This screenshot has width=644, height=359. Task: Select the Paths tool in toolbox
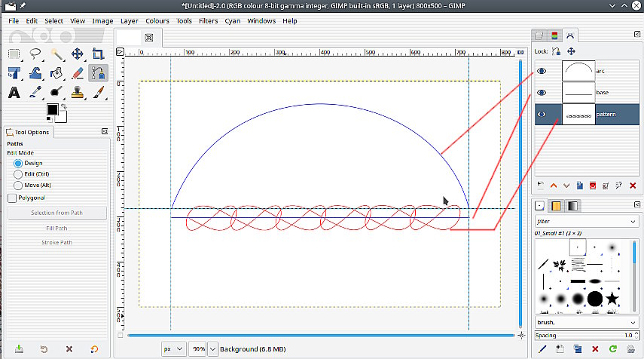pyautogui.click(x=98, y=73)
